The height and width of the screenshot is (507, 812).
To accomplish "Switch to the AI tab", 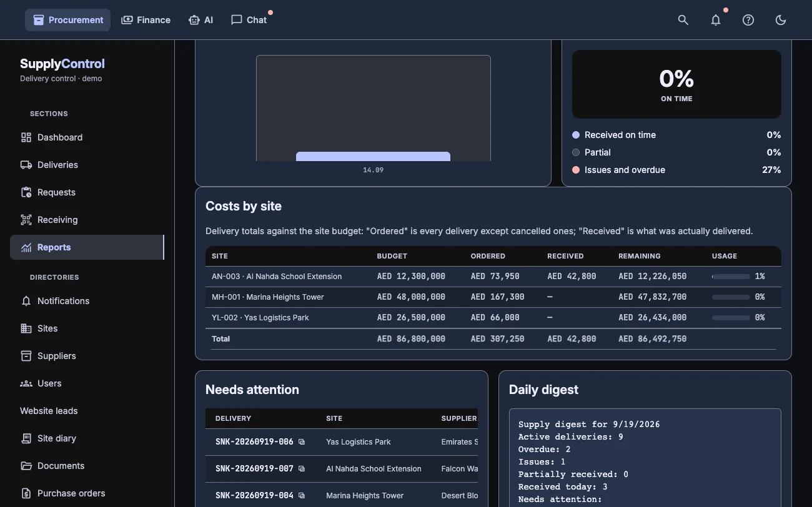I will click(x=201, y=20).
